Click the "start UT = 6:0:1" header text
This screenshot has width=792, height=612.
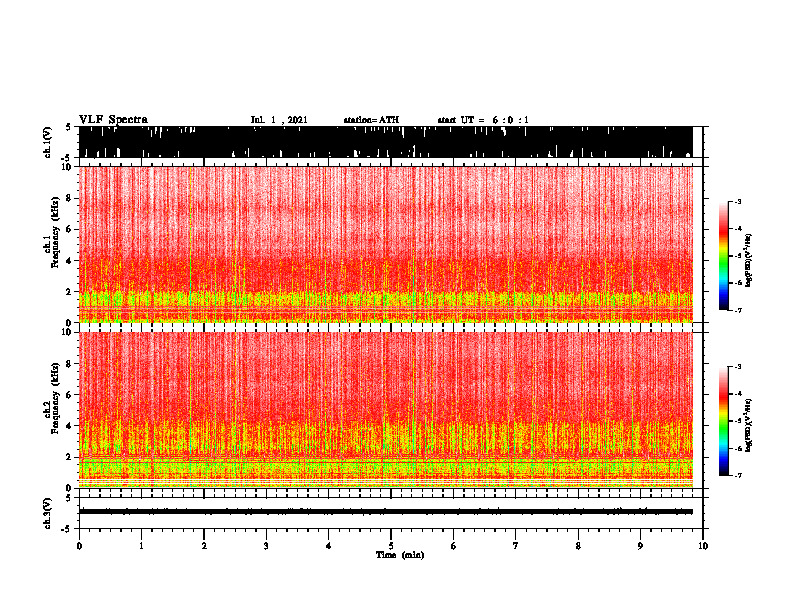483,120
